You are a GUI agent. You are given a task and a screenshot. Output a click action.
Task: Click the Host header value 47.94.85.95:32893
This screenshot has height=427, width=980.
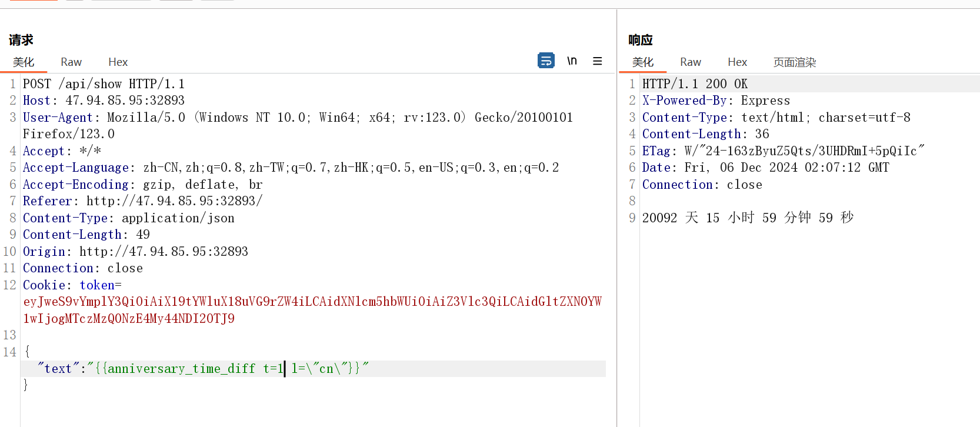[x=125, y=101]
